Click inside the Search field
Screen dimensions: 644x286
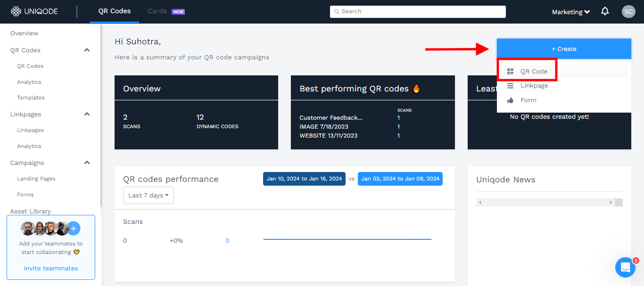[x=417, y=11]
